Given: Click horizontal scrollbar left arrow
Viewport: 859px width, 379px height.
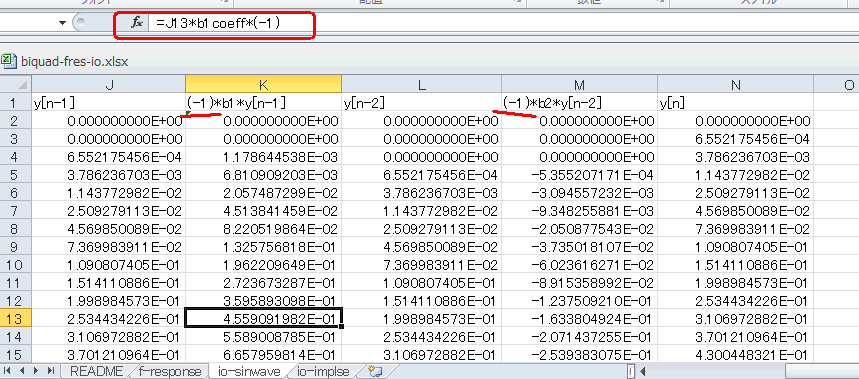Looking at the screenshot, I should coord(643,371).
